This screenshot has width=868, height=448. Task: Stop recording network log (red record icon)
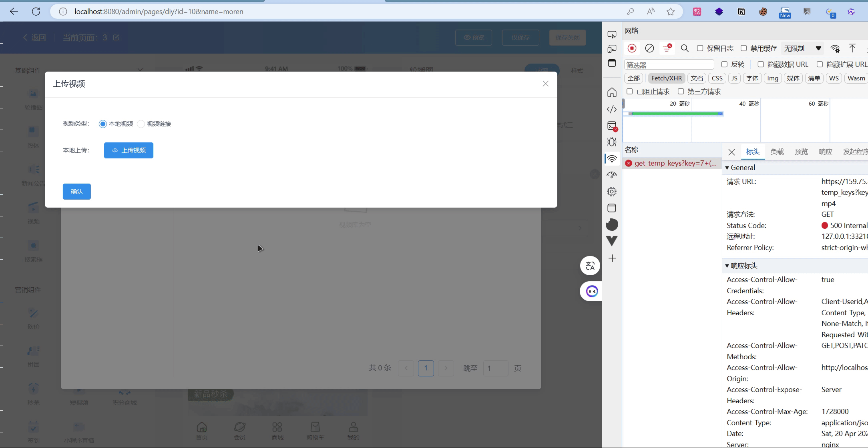[x=632, y=48]
